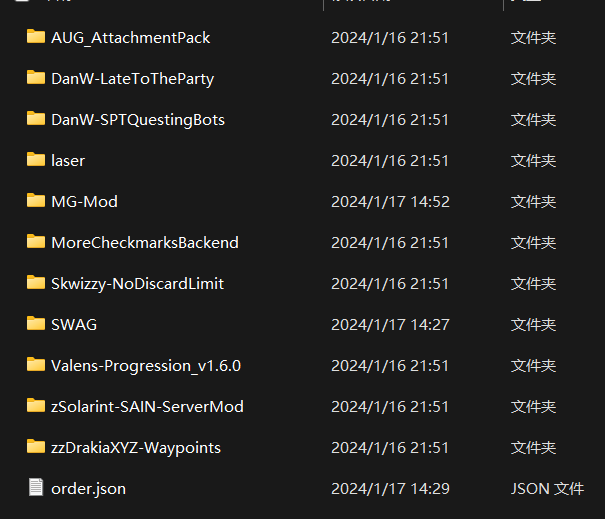The width and height of the screenshot is (605, 519).
Task: Click the laser folder icon
Action: [x=36, y=160]
